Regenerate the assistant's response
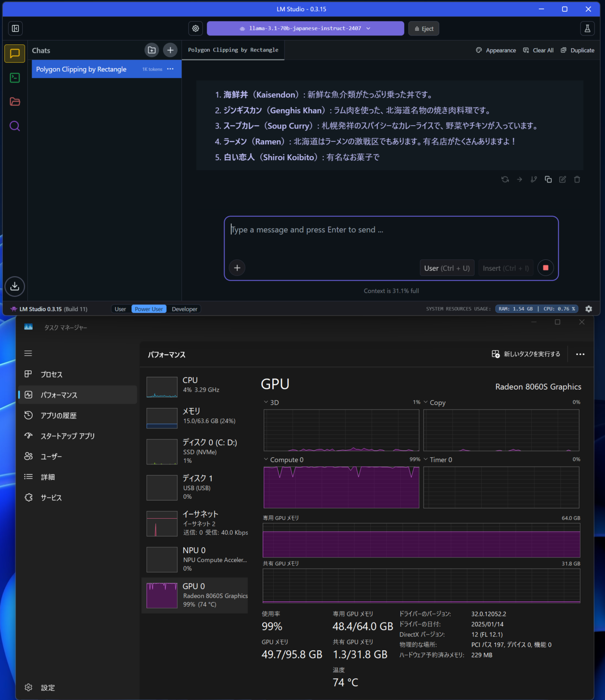This screenshot has width=605, height=700. tap(505, 179)
